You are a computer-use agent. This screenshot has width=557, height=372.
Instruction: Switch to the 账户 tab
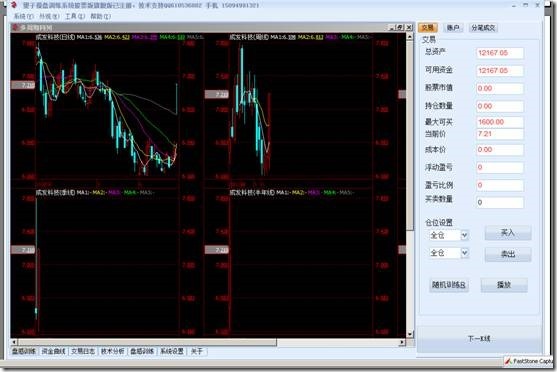[453, 28]
